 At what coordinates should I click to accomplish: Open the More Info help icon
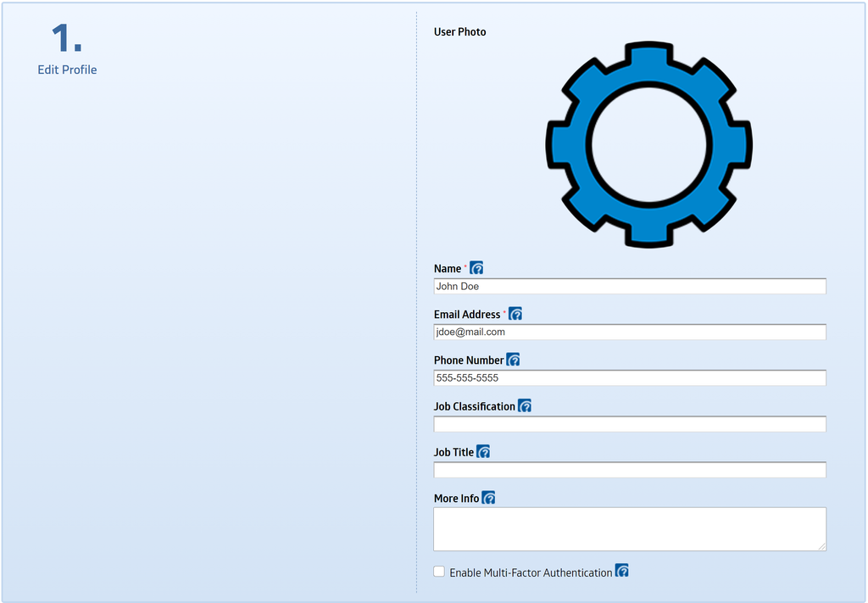[488, 498]
